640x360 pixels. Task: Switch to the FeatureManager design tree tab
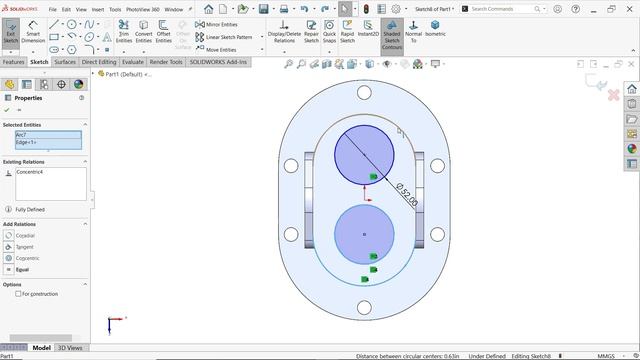pos(9,84)
